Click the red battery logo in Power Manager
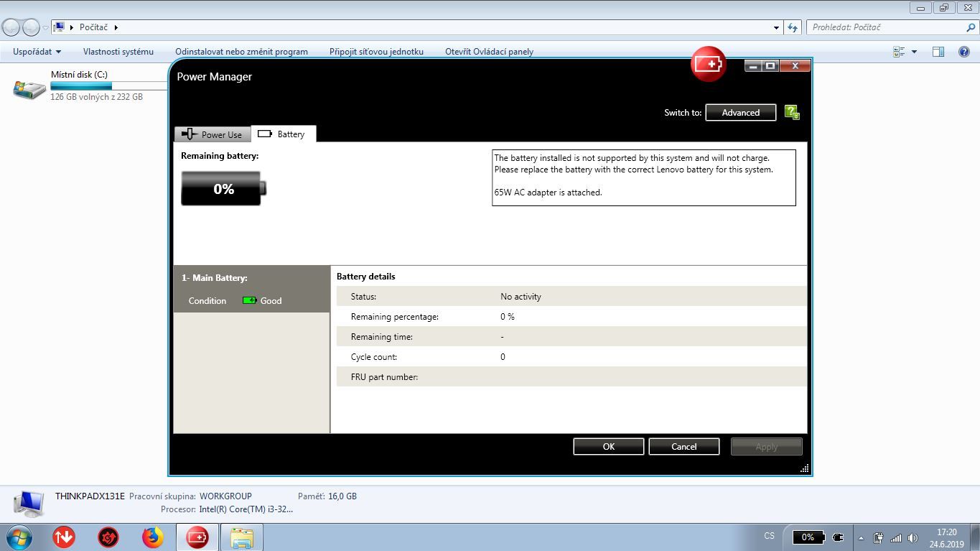Viewport: 980px width, 551px height. point(708,65)
